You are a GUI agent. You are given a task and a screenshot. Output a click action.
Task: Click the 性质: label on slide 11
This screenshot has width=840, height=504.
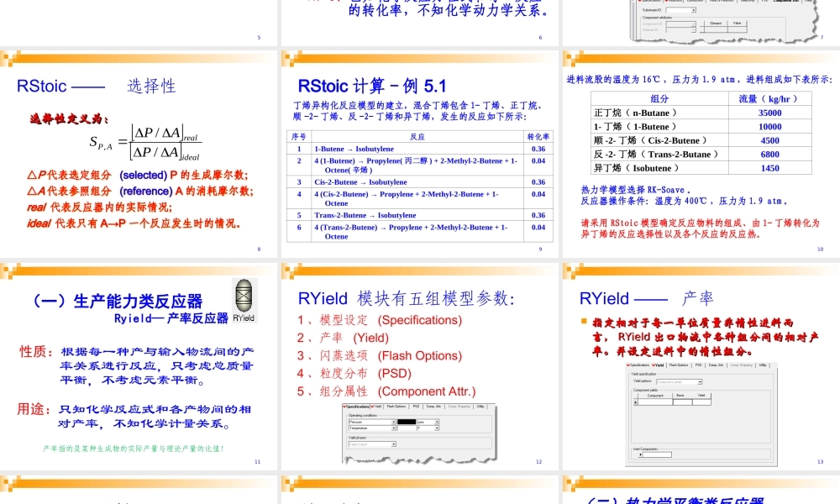36,352
